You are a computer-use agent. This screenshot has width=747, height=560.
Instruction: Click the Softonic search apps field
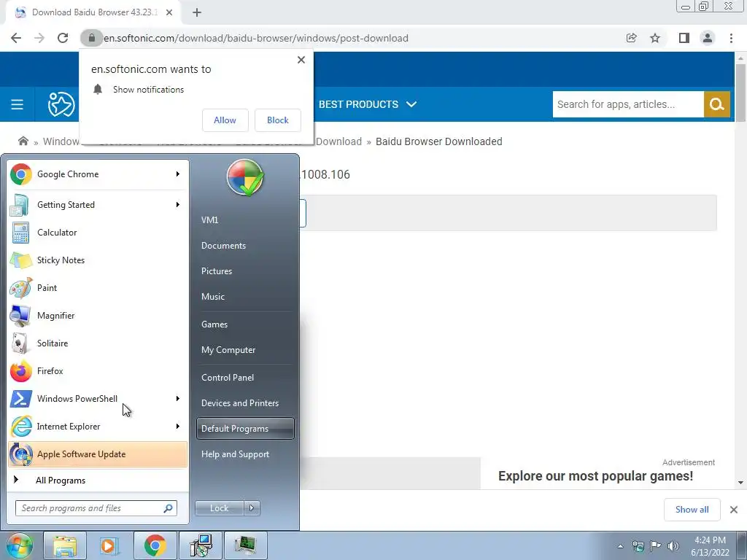(628, 104)
